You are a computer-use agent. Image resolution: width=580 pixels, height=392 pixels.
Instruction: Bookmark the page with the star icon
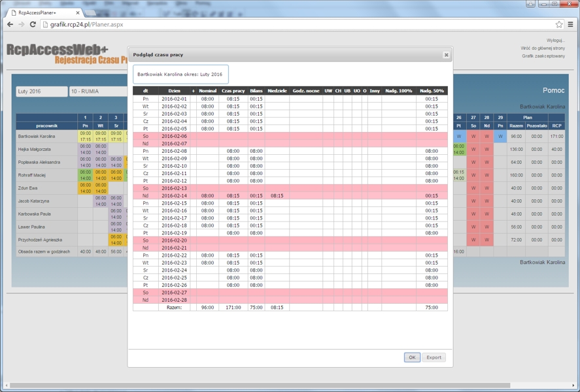pyautogui.click(x=558, y=24)
